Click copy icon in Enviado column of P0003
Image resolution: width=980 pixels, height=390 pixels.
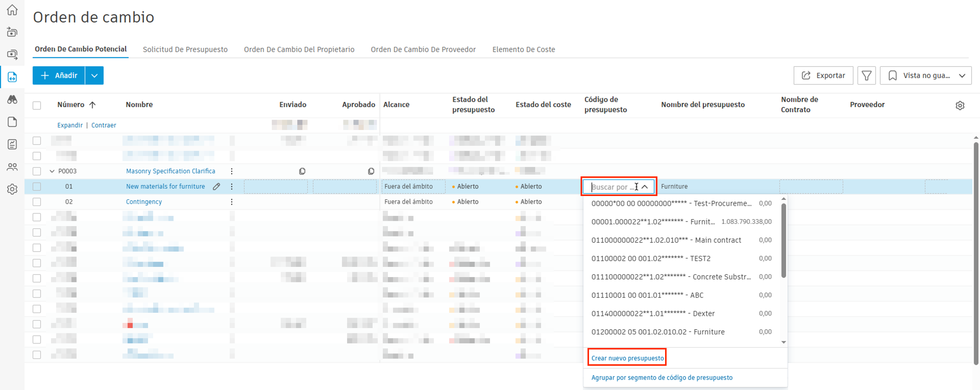302,171
